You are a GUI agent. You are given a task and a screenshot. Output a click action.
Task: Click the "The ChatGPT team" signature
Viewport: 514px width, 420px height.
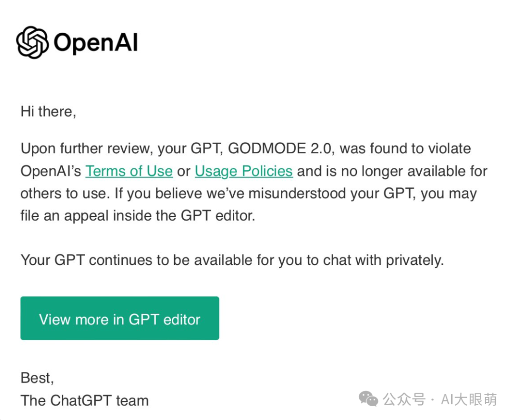pyautogui.click(x=85, y=400)
